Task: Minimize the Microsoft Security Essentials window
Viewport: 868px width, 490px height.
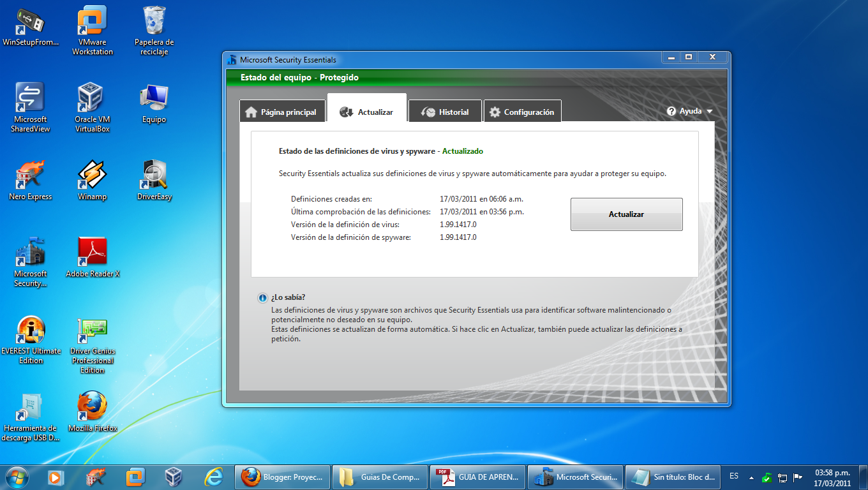Action: tap(670, 57)
